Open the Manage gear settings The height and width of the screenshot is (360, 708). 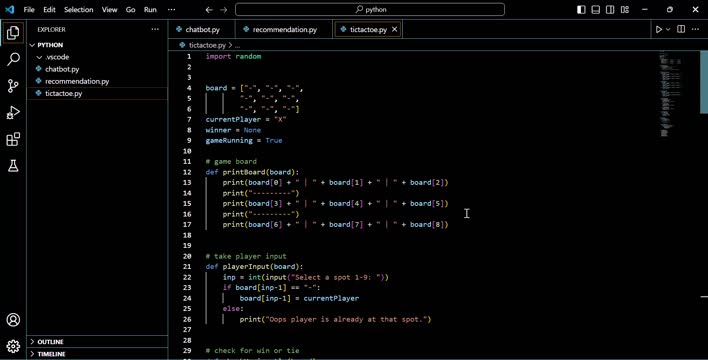pos(14,346)
